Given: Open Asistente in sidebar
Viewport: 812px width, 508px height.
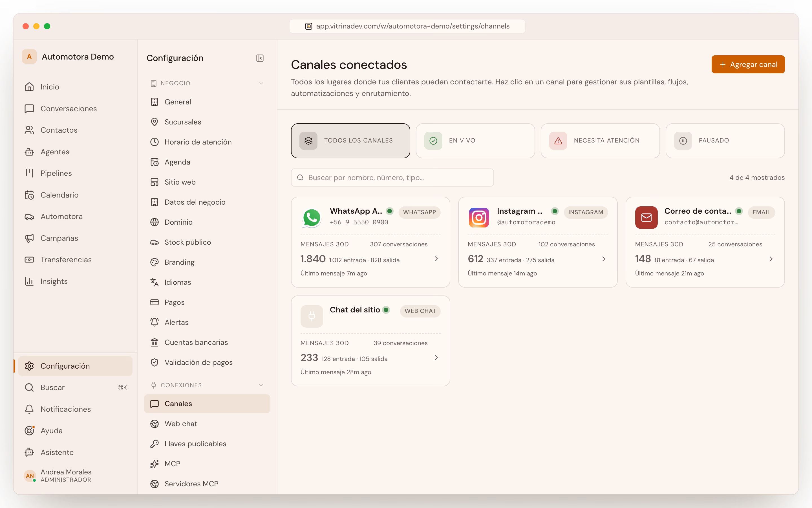Looking at the screenshot, I should 75,452.
